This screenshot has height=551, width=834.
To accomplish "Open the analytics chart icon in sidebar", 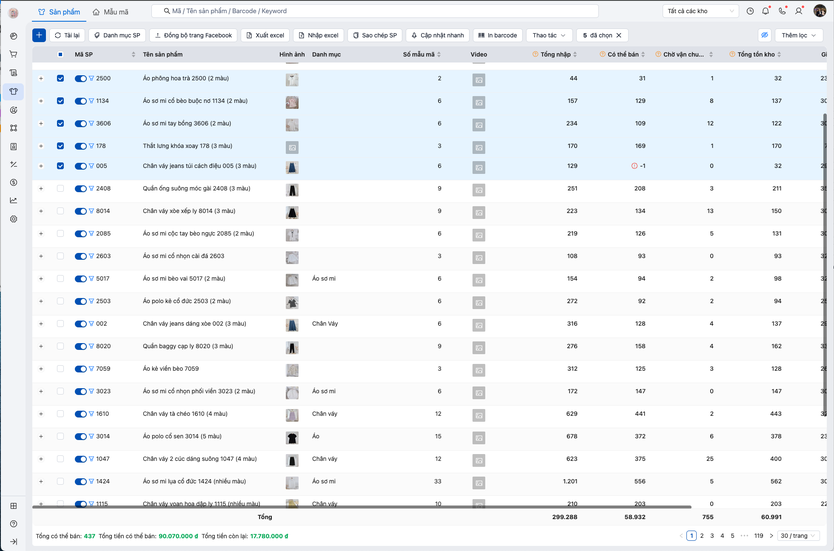I will pyautogui.click(x=13, y=201).
